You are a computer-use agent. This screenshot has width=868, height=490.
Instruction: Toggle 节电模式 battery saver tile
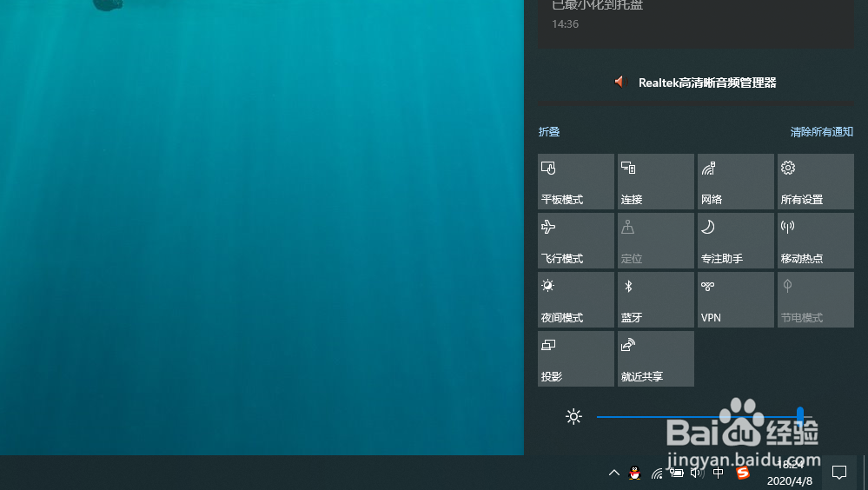tap(815, 300)
